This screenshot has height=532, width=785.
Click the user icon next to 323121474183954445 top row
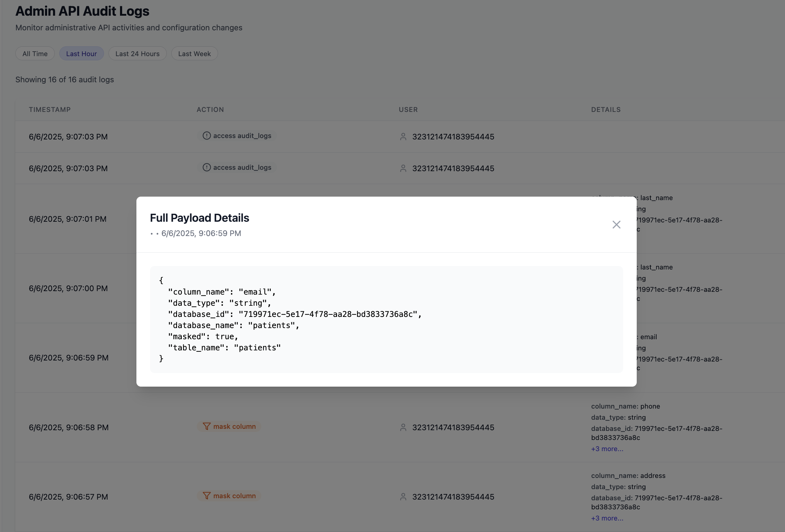tap(403, 136)
